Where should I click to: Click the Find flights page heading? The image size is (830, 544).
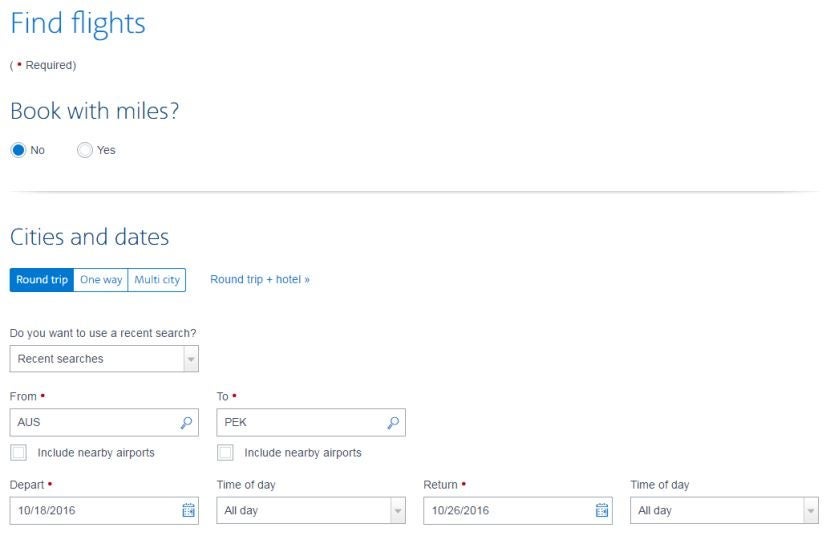(78, 23)
